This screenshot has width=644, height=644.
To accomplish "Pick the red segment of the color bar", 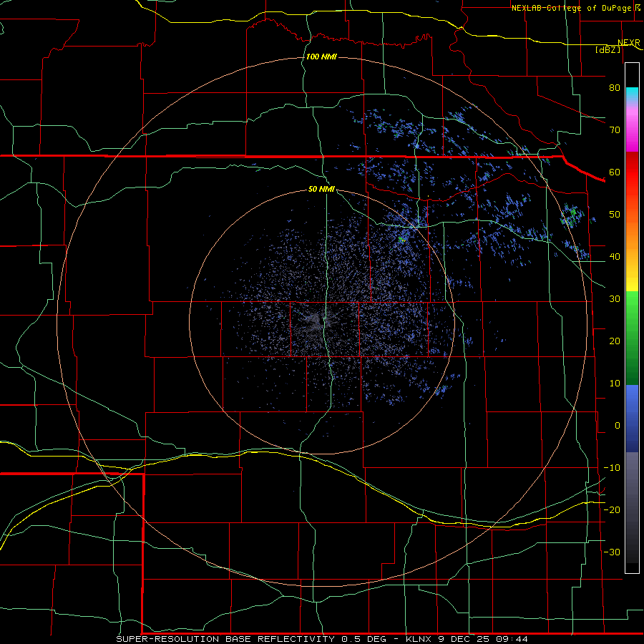I will 632,172.
